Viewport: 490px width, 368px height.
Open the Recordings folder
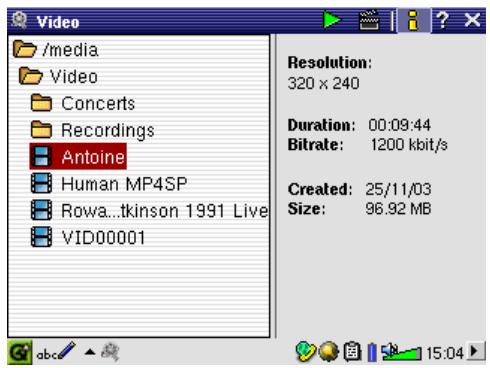click(93, 130)
